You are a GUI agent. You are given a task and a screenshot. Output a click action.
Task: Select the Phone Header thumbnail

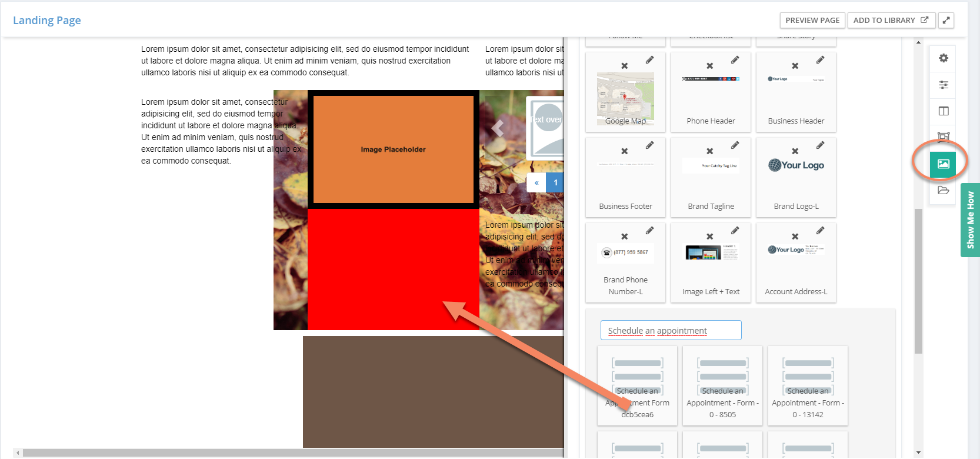pyautogui.click(x=711, y=78)
